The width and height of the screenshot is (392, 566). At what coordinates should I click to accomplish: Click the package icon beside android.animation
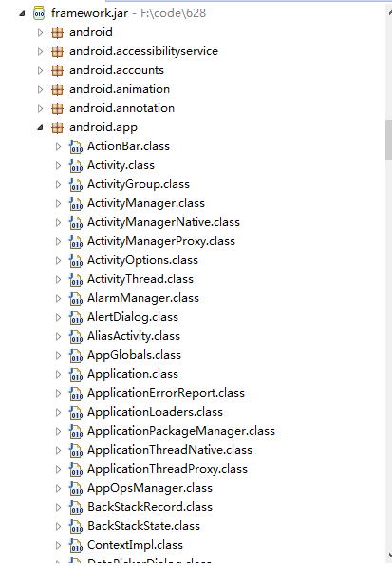(57, 89)
